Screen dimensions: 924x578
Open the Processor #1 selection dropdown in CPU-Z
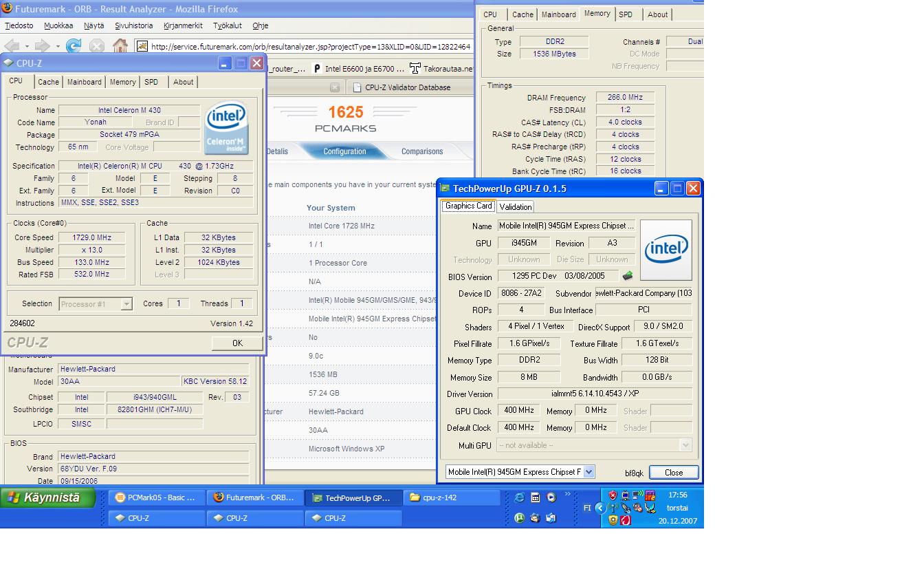tap(126, 303)
